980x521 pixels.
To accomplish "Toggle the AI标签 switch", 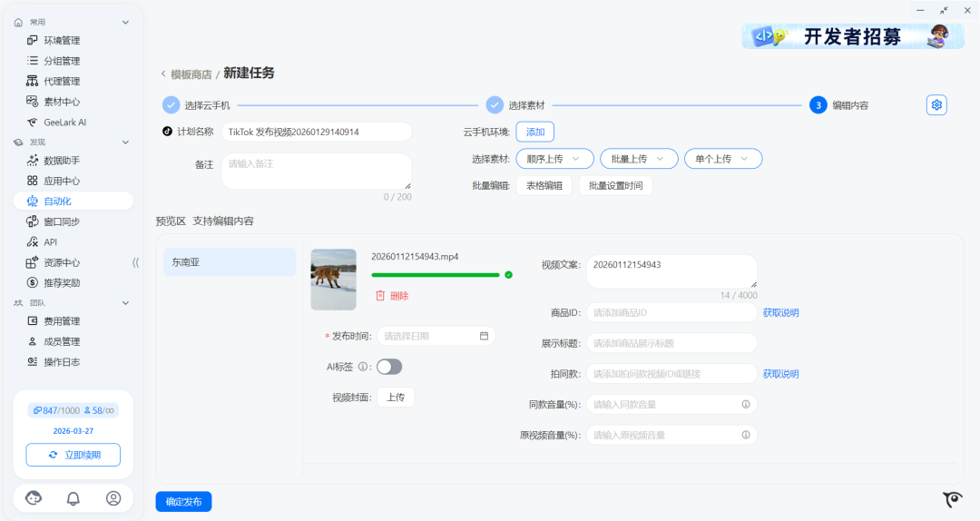I will tap(388, 367).
